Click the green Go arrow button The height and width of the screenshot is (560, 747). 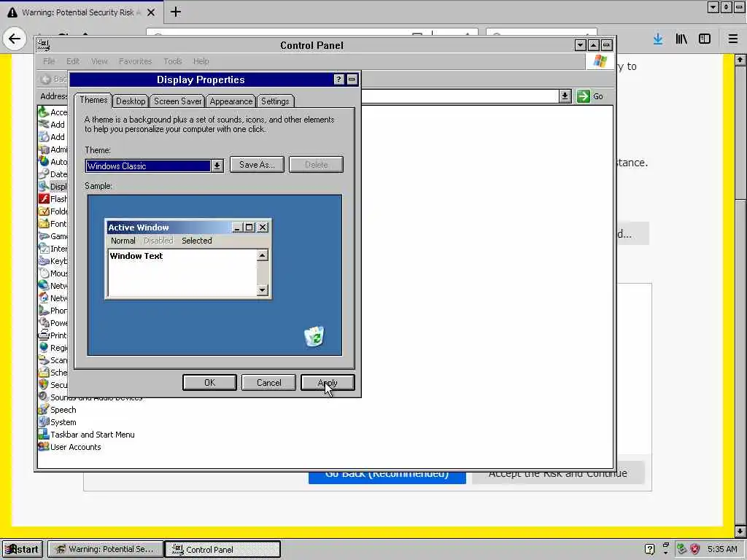pos(584,96)
